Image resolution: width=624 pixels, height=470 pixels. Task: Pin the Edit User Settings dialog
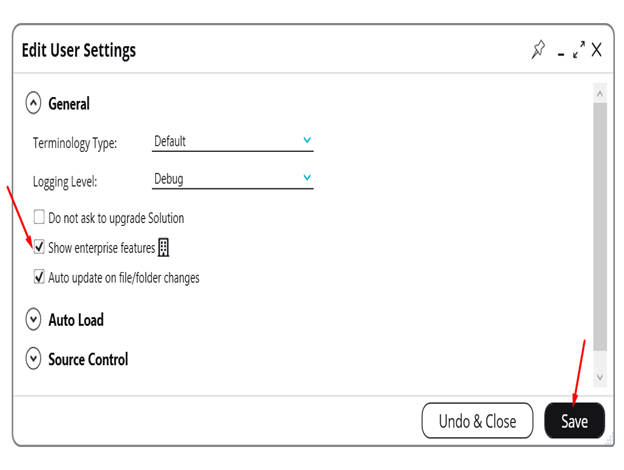click(539, 50)
